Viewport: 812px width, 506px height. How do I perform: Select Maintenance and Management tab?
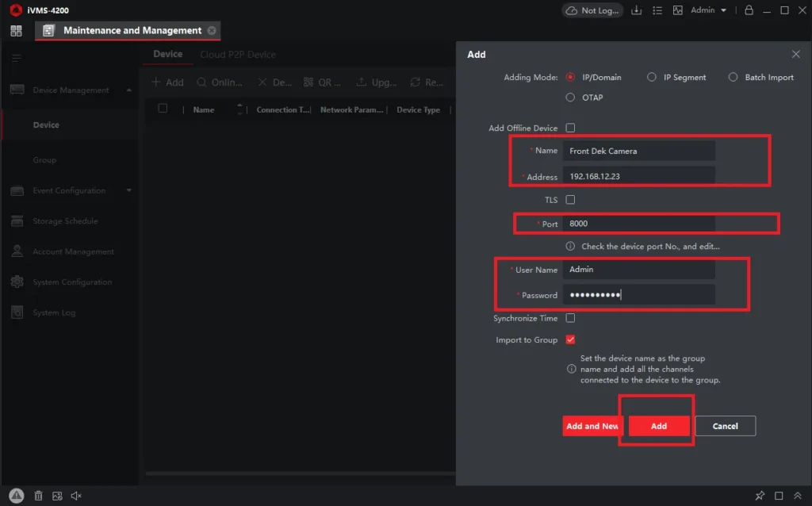(x=128, y=31)
